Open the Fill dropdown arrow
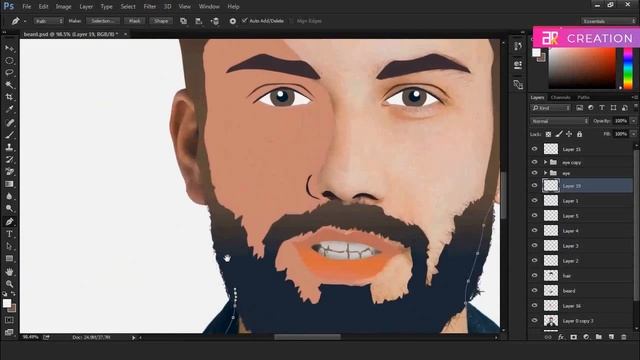This screenshot has width=640, height=360. point(633,134)
